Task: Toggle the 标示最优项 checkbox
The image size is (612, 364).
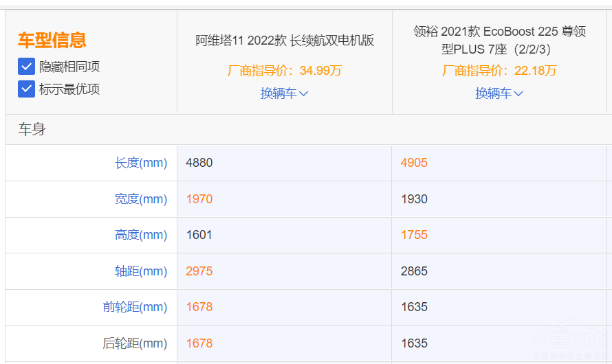Action: (x=27, y=89)
